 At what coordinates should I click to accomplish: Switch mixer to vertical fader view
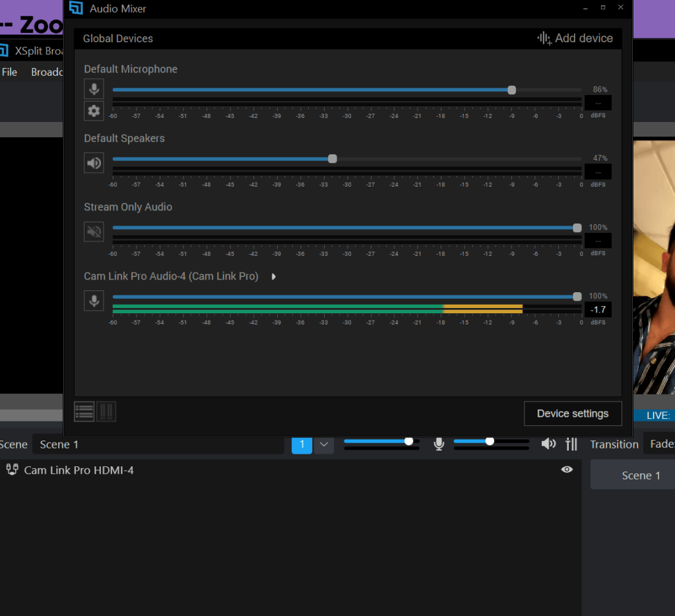106,412
